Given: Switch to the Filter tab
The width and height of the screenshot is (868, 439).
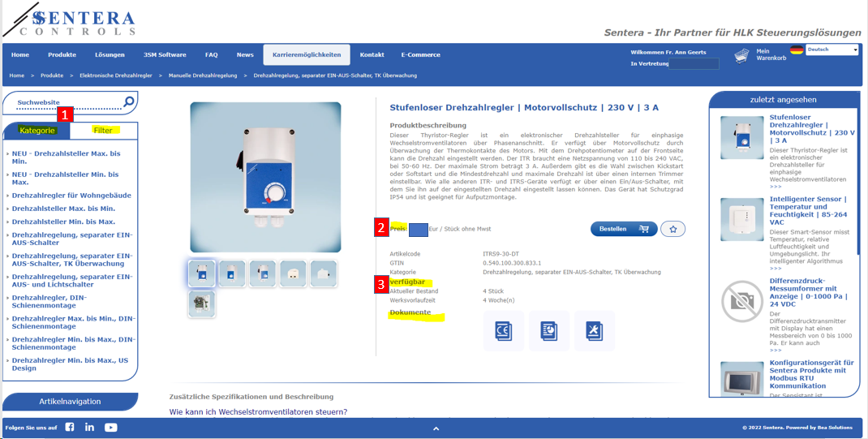Looking at the screenshot, I should point(104,131).
